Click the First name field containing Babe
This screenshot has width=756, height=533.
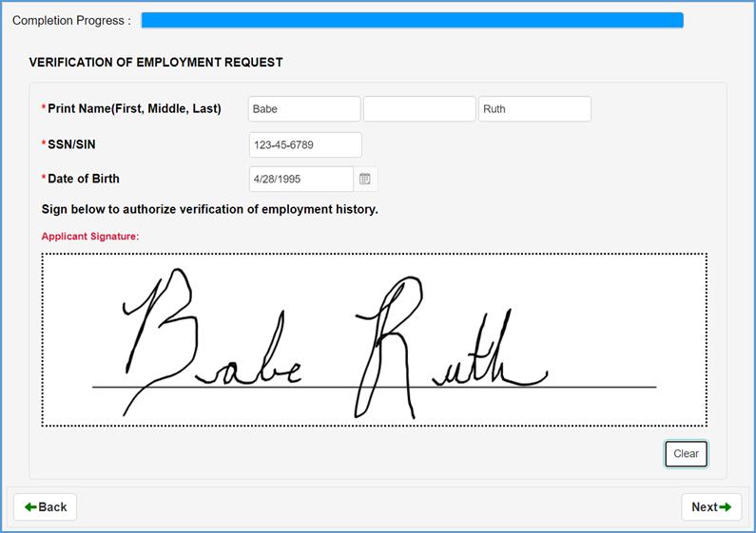(304, 109)
